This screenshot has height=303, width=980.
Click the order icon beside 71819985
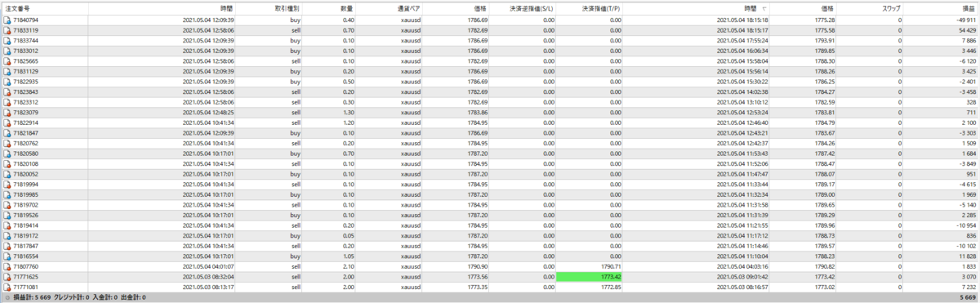click(7, 195)
